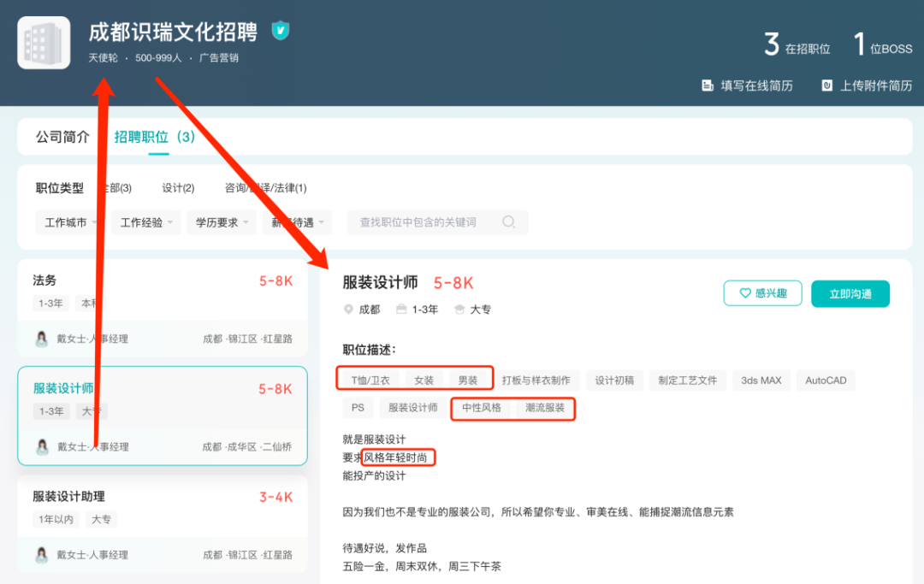Image resolution: width=924 pixels, height=584 pixels.
Task: Click the 上传附件简历 upload icon
Action: pyautogui.click(x=827, y=86)
